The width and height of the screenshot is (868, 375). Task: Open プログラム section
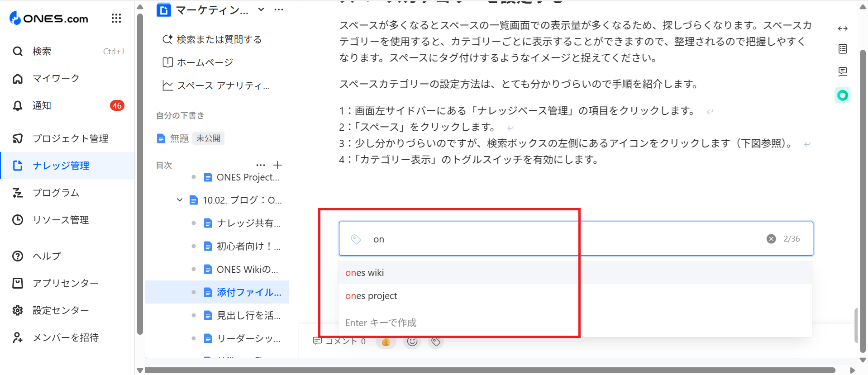(x=68, y=193)
